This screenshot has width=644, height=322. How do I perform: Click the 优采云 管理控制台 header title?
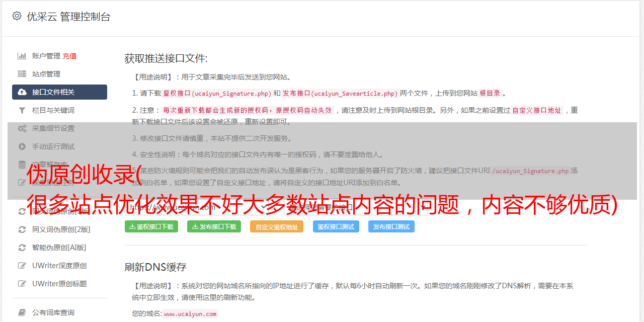pos(68,17)
